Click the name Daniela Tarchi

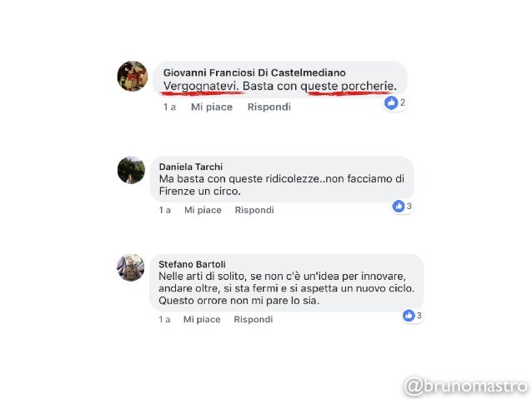pyautogui.click(x=191, y=167)
